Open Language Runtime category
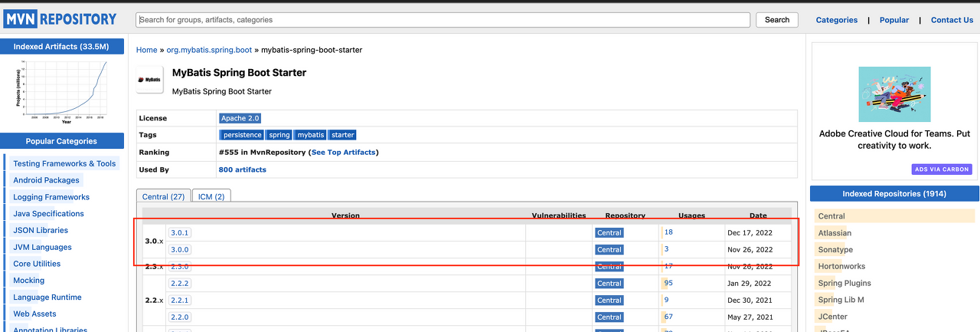The image size is (980, 332). click(x=47, y=297)
